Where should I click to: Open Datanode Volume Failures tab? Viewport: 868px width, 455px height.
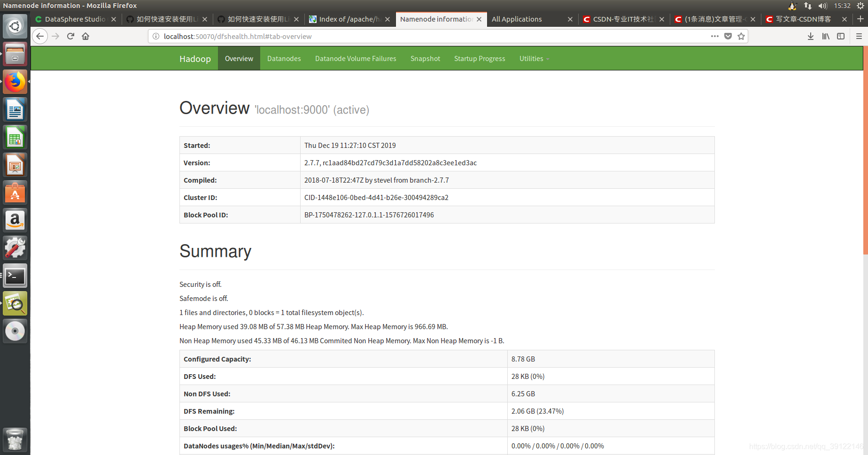click(356, 59)
